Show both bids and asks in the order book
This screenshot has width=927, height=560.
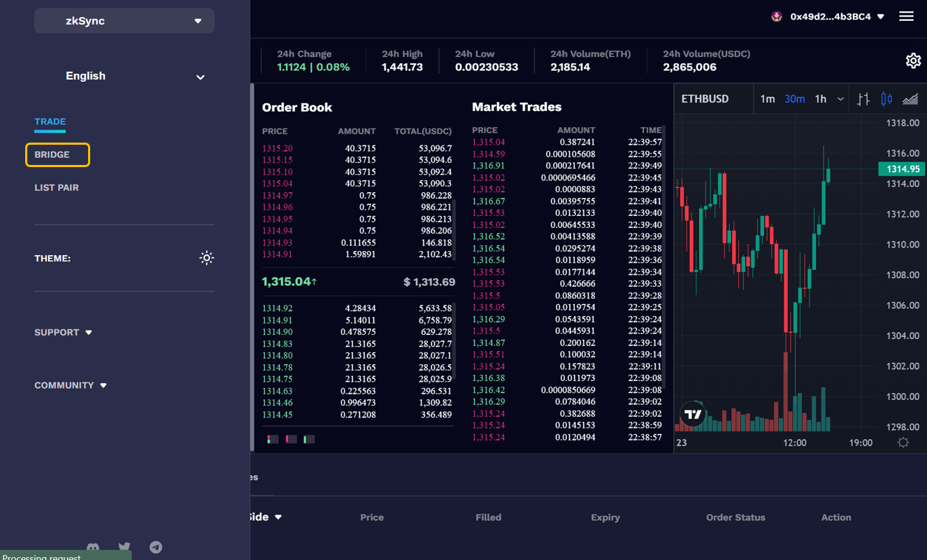pos(273,439)
